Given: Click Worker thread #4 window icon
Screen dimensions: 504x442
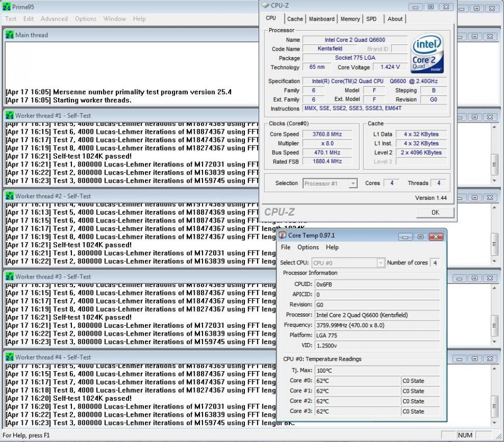Looking at the screenshot, I should [10, 357].
